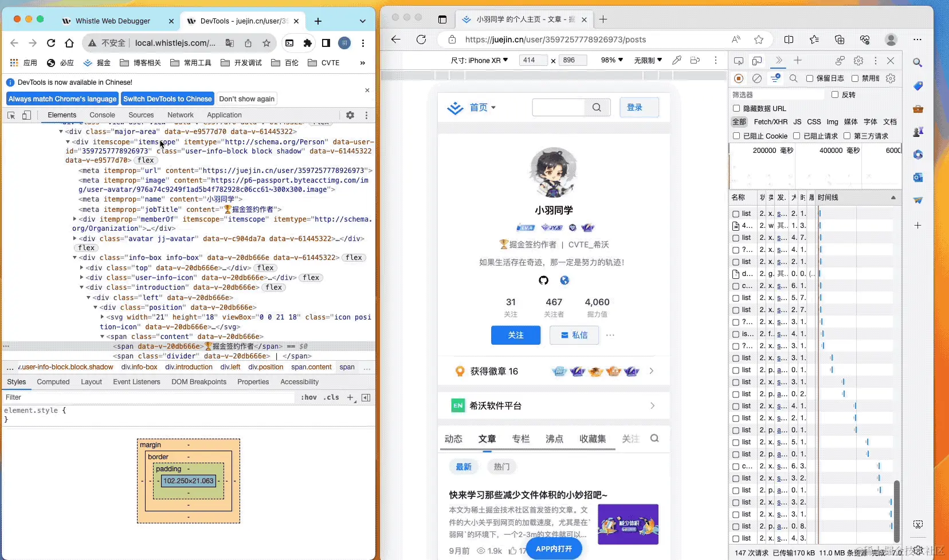Click Chrome extensions puzzle icon

(x=308, y=43)
